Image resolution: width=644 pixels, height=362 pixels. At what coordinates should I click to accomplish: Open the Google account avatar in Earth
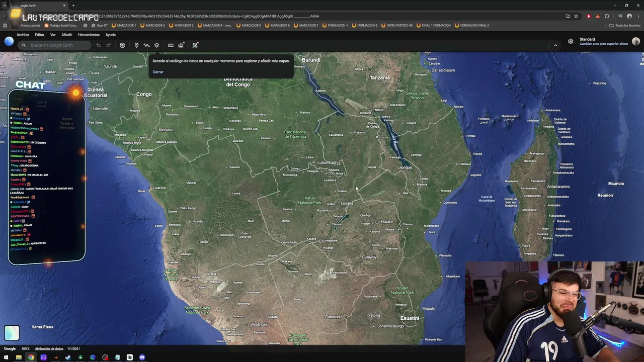coord(636,41)
